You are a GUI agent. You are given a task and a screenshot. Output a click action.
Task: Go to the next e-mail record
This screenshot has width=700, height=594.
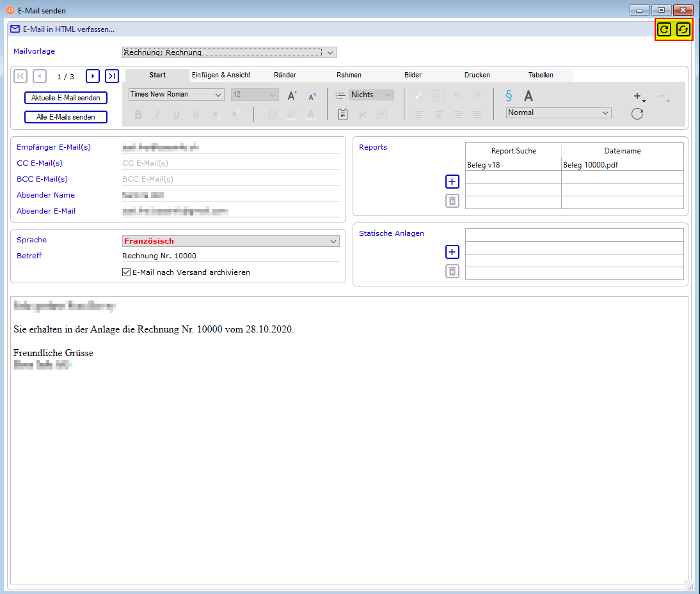[93, 76]
